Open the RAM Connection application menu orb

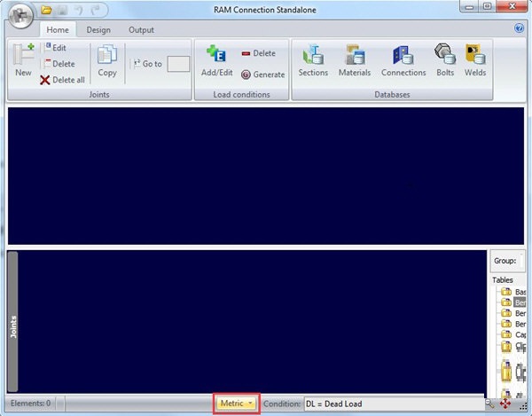[20, 16]
